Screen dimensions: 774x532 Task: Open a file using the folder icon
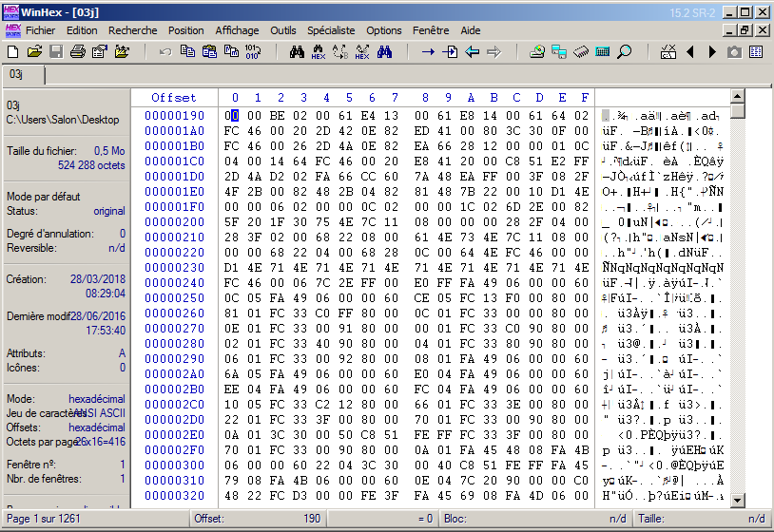click(34, 51)
